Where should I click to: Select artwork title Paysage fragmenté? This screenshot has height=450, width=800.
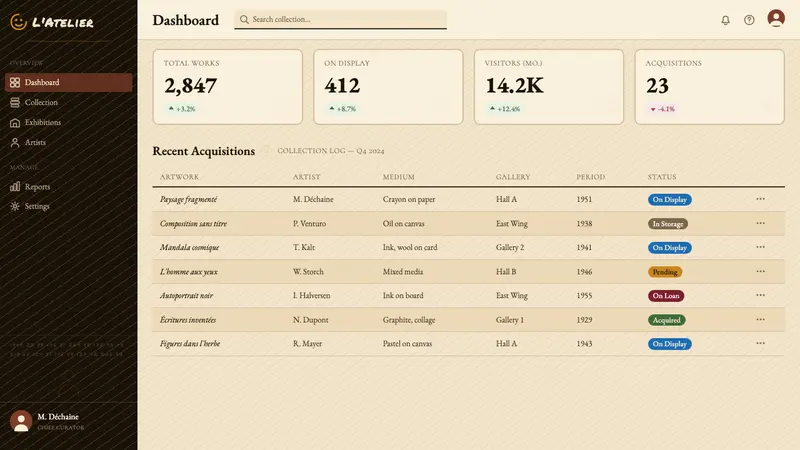click(x=188, y=199)
